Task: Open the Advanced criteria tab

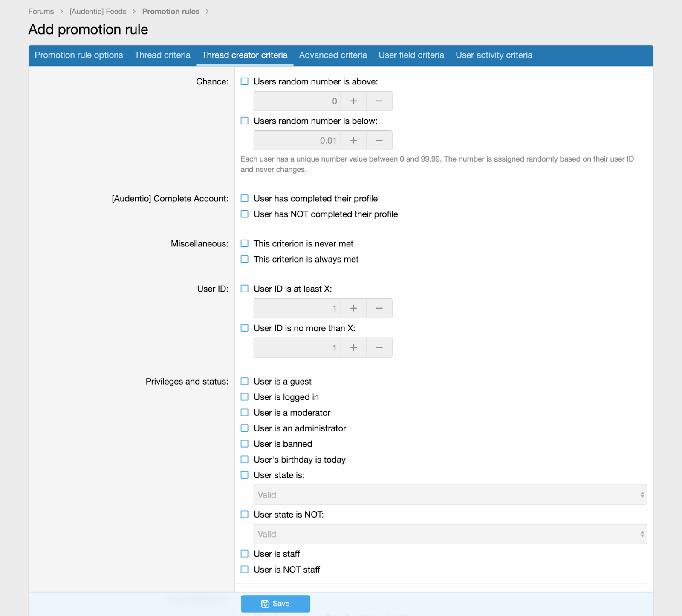Action: point(333,55)
